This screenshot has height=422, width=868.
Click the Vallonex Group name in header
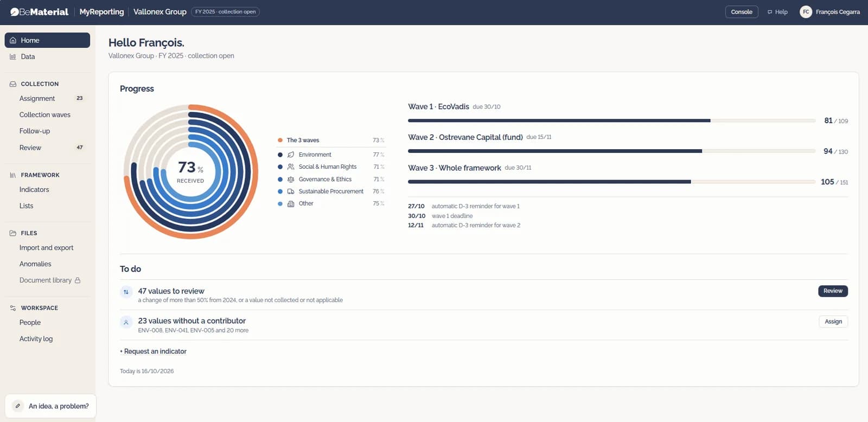pos(160,12)
